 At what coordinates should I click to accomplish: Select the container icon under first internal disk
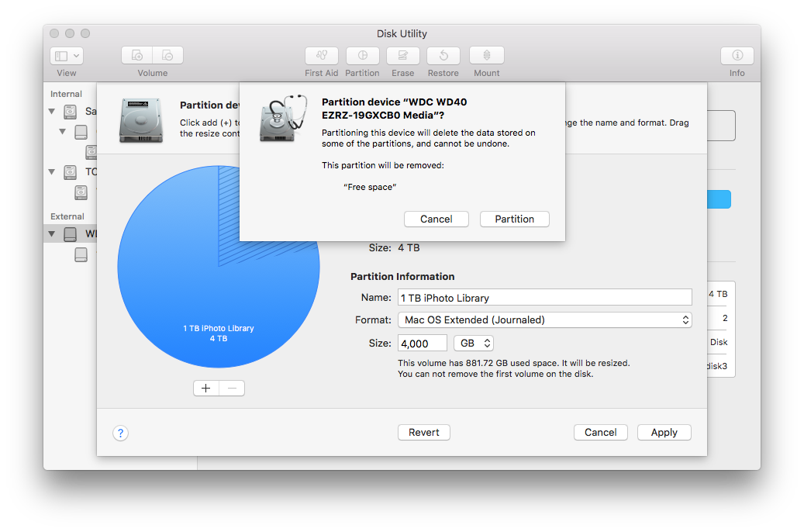point(81,132)
